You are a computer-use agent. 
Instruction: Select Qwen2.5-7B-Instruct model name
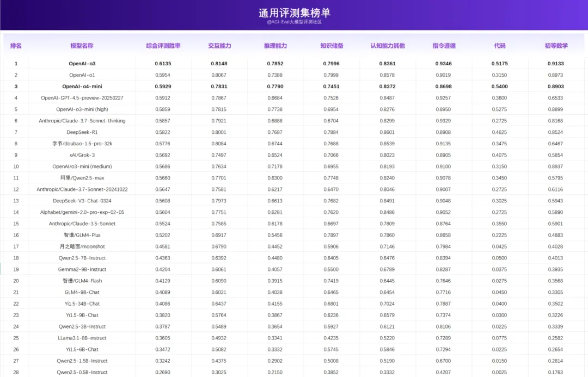82,258
